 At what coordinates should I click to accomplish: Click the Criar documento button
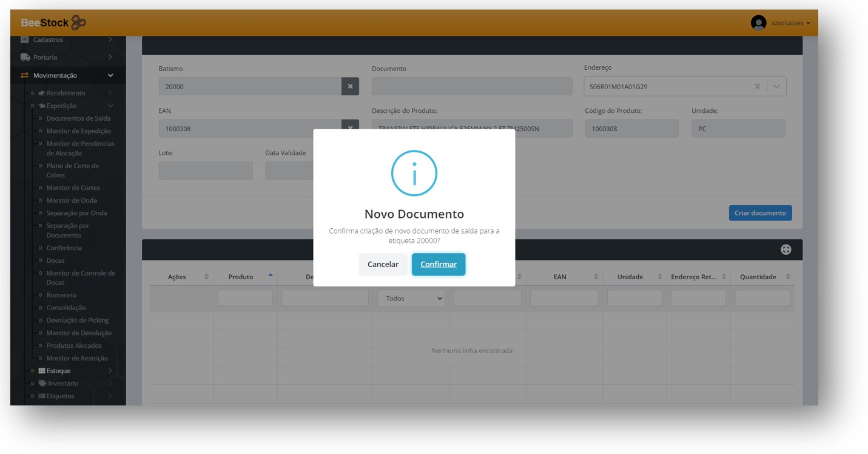point(759,213)
